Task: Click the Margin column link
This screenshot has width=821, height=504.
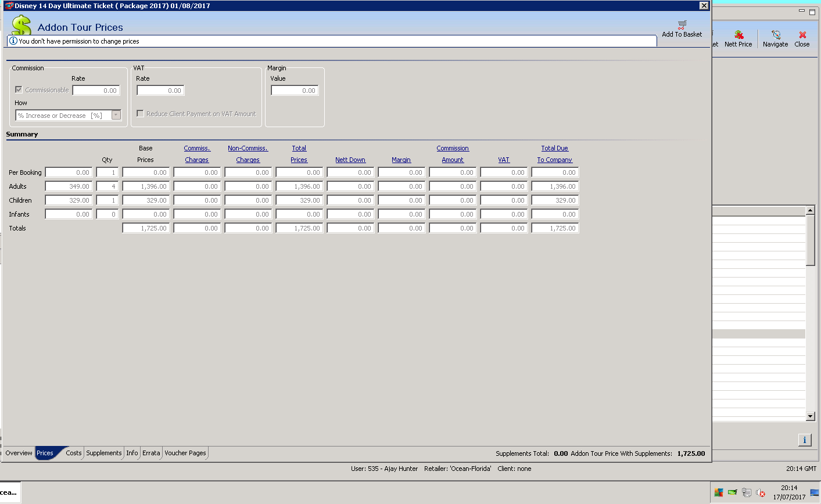Action: click(401, 160)
